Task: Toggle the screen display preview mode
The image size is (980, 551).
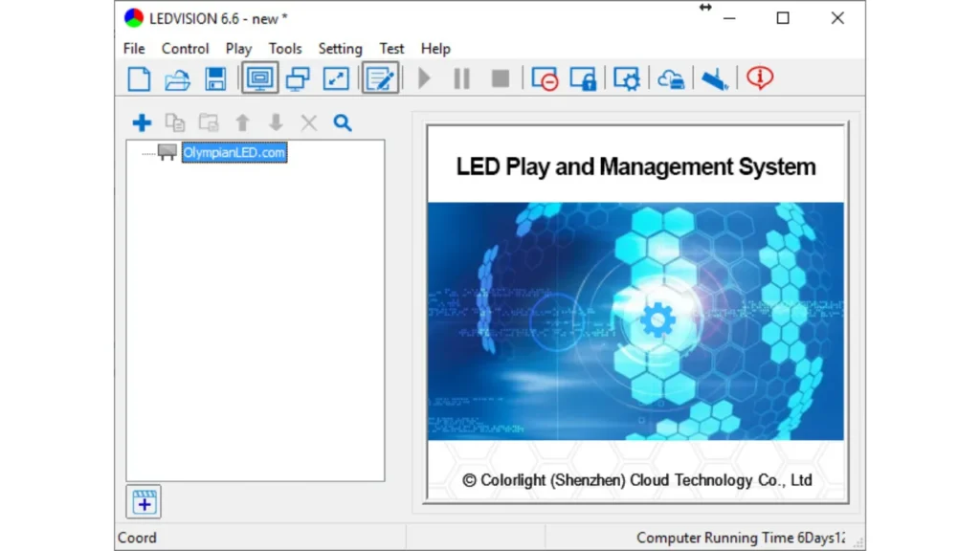Action: 258,78
